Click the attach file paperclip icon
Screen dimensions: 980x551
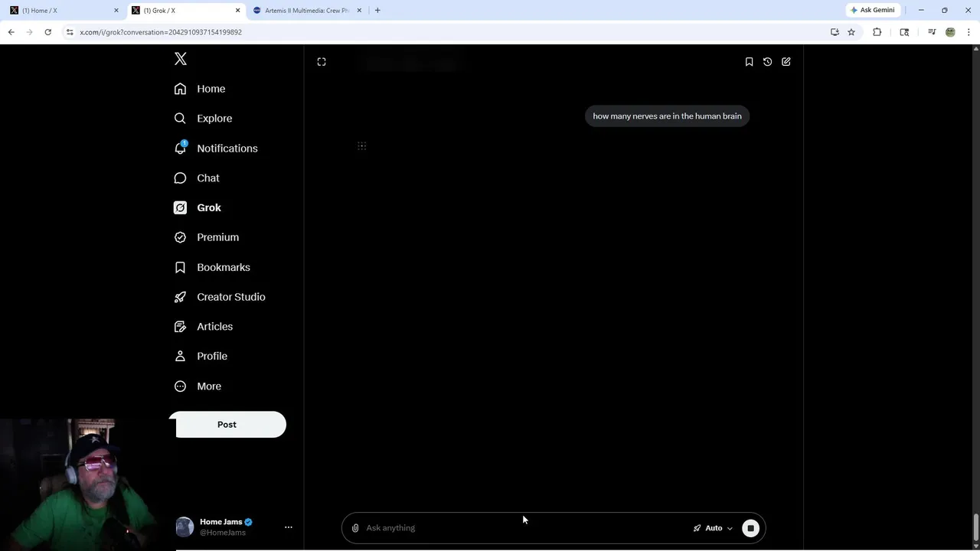355,528
